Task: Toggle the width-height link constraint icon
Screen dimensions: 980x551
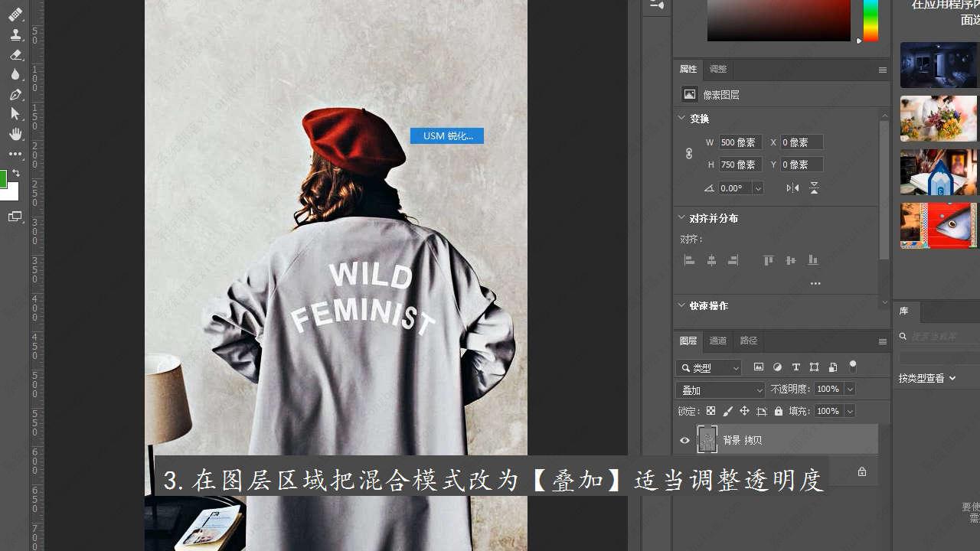Action: coord(689,153)
